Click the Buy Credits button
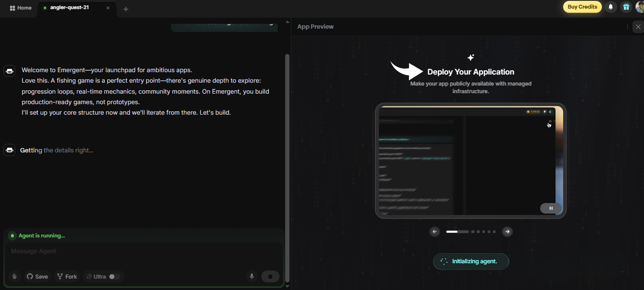This screenshot has height=290, width=644. point(582,7)
